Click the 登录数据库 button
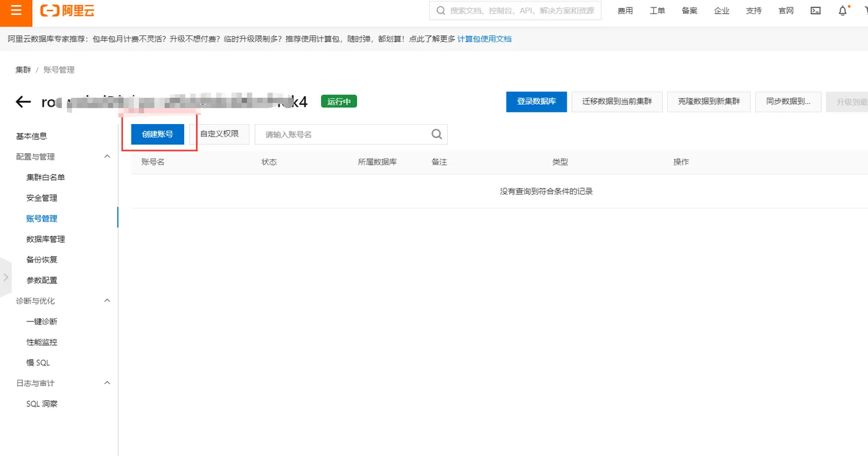The width and height of the screenshot is (868, 456). tap(536, 102)
